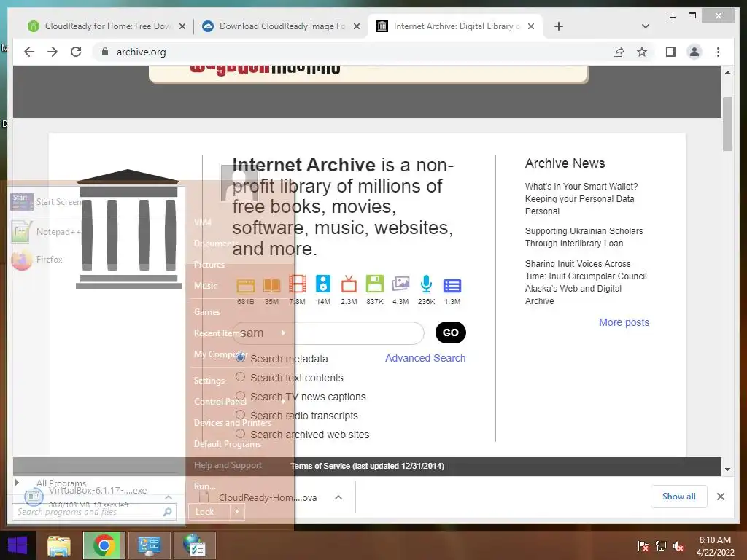Select Search archived web sites option
Viewport: 747px width, 560px height.
pos(241,434)
